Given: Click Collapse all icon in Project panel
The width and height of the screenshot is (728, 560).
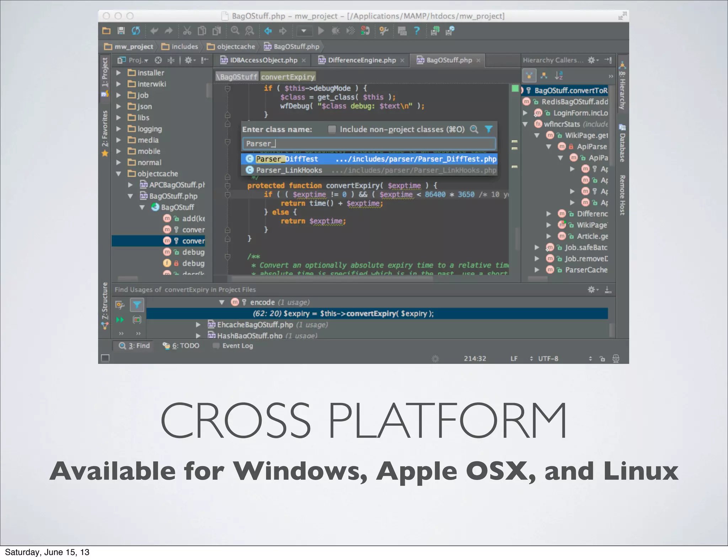Looking at the screenshot, I should tap(171, 60).
